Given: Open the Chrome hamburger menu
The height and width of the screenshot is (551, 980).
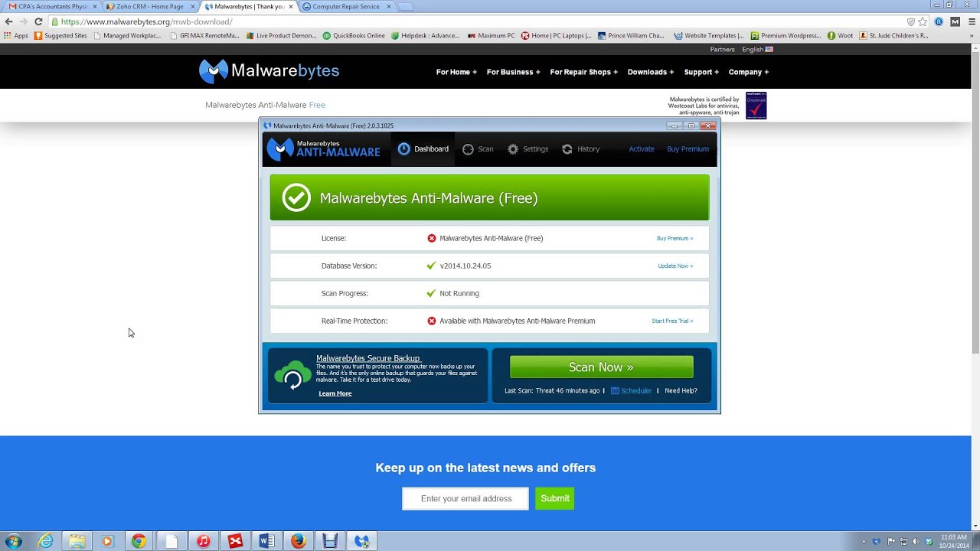Looking at the screenshot, I should point(970,21).
